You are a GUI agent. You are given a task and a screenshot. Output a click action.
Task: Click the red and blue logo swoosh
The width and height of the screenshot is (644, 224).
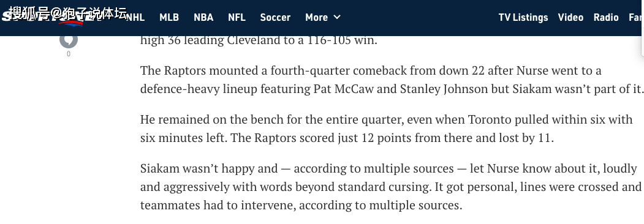coord(72,23)
